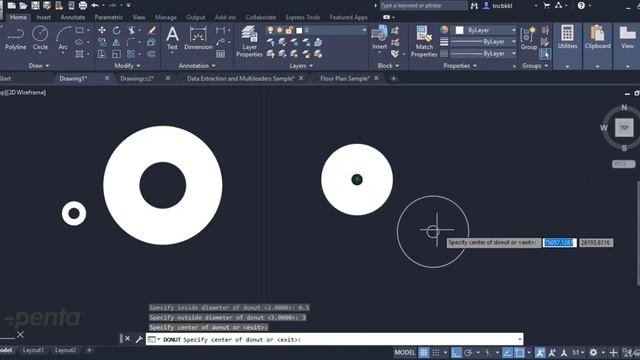Open the Utilities panel
Viewport: 640px width, 360px height.
click(567, 38)
